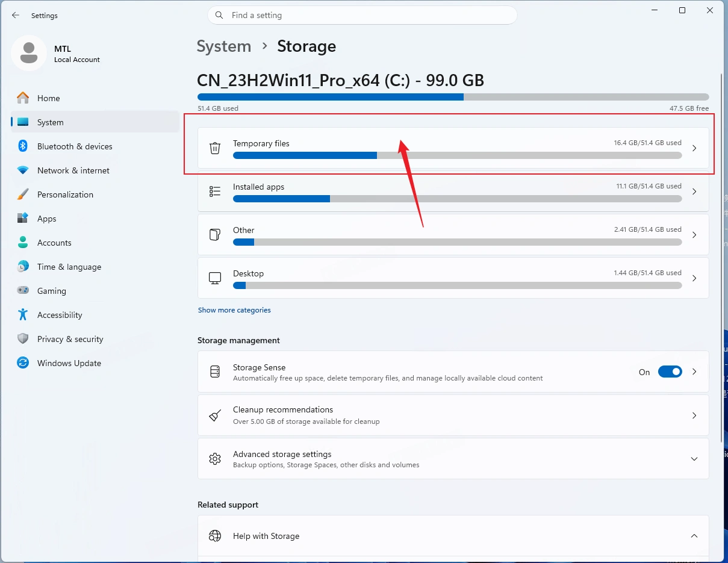Open Temporary files via its chevron

pyautogui.click(x=694, y=148)
